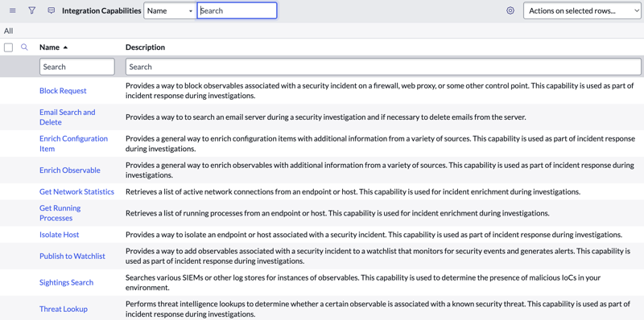Open the activity stream speech bubble icon
Viewport: 644px width, 320px height.
[x=51, y=10]
